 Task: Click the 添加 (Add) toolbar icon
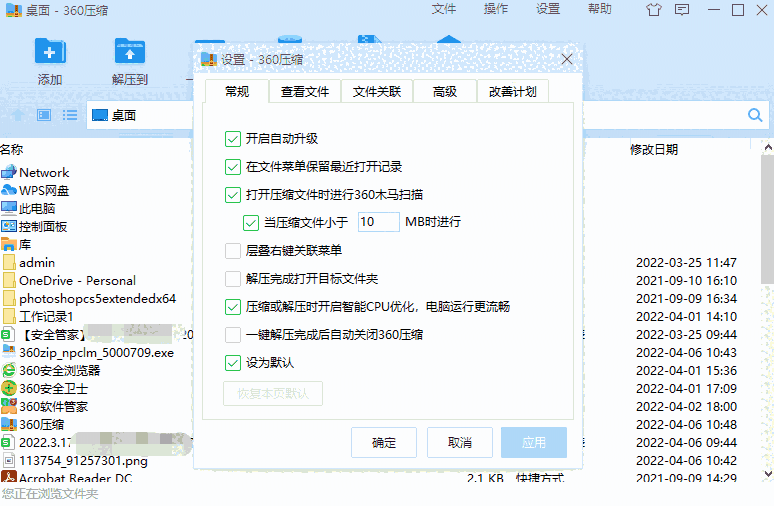[50, 51]
